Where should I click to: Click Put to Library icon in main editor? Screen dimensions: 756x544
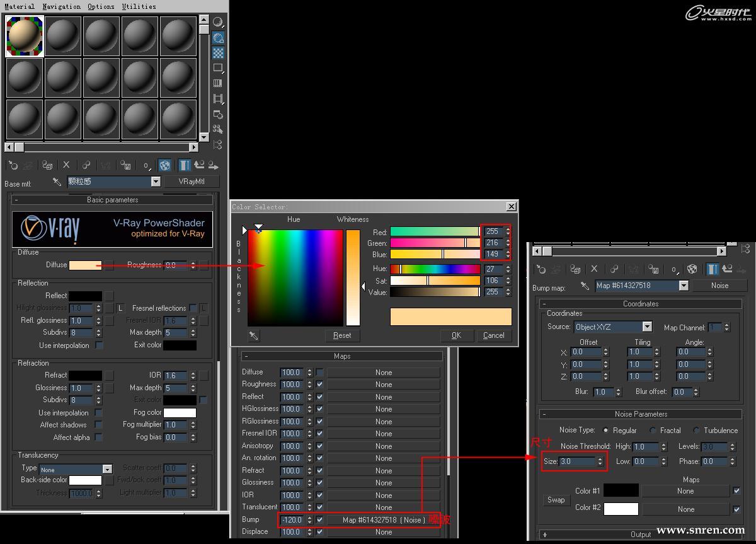tap(125, 165)
